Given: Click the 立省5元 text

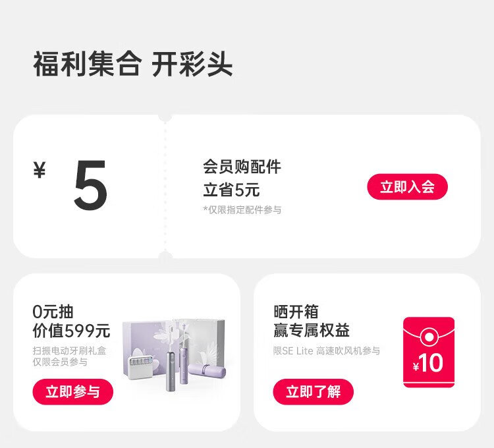Looking at the screenshot, I should point(231,190).
